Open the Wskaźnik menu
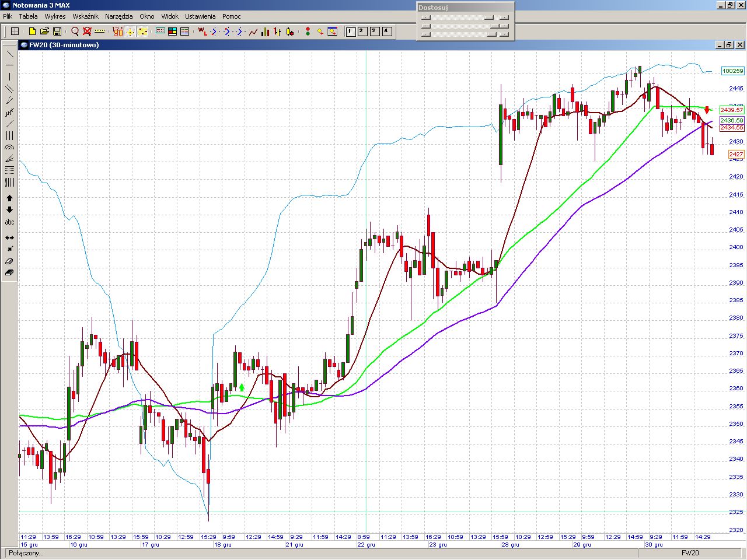The height and width of the screenshot is (560, 747). 85,16
